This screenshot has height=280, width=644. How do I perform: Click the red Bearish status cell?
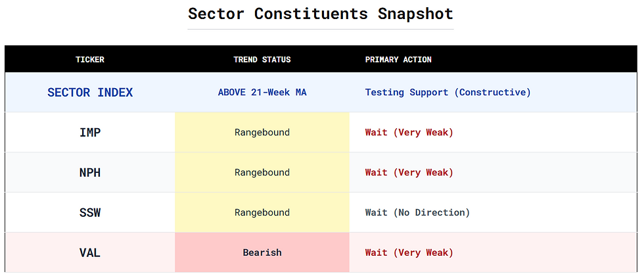tap(262, 253)
